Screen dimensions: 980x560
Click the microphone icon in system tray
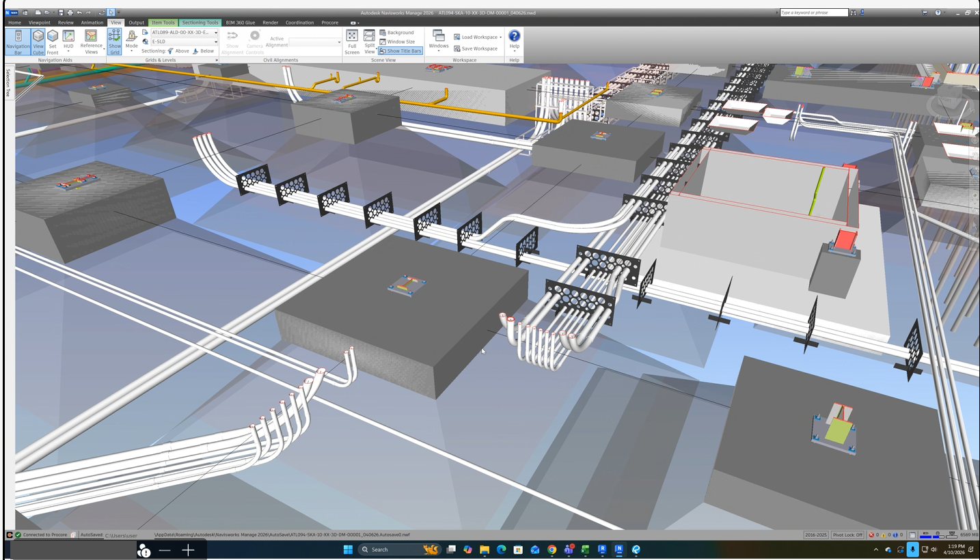[x=912, y=549]
